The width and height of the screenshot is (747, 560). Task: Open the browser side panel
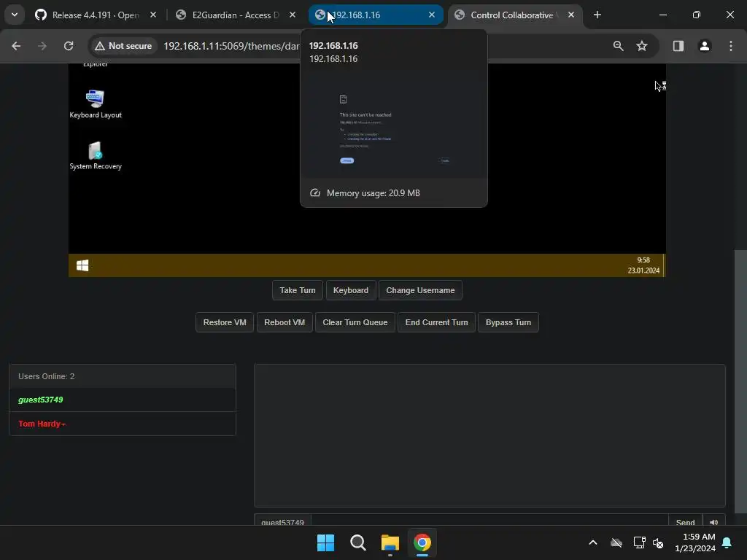[x=678, y=46]
